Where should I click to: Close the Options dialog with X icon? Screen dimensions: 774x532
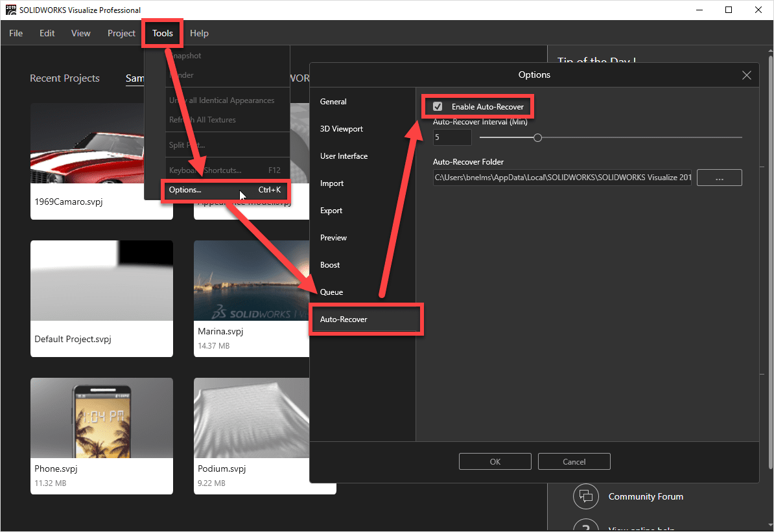(746, 75)
